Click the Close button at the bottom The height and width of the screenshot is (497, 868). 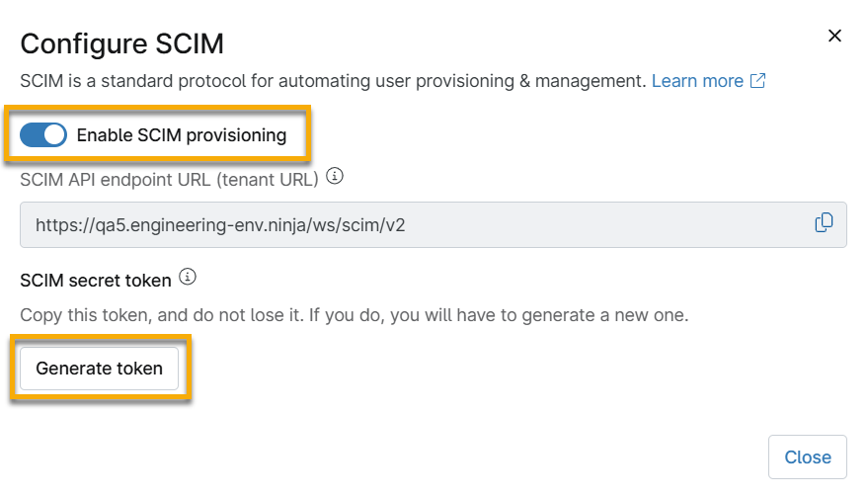click(807, 457)
